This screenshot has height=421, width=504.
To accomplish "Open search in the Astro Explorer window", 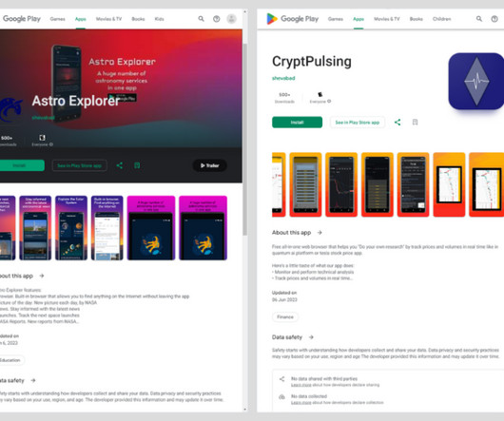I will click(x=201, y=19).
